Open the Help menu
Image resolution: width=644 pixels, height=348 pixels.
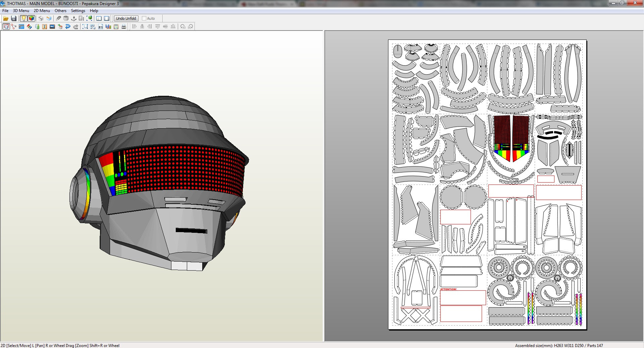[94, 11]
